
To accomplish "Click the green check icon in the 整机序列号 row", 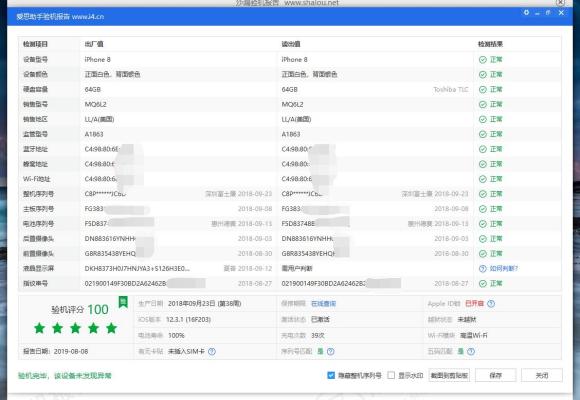I will tap(483, 194).
